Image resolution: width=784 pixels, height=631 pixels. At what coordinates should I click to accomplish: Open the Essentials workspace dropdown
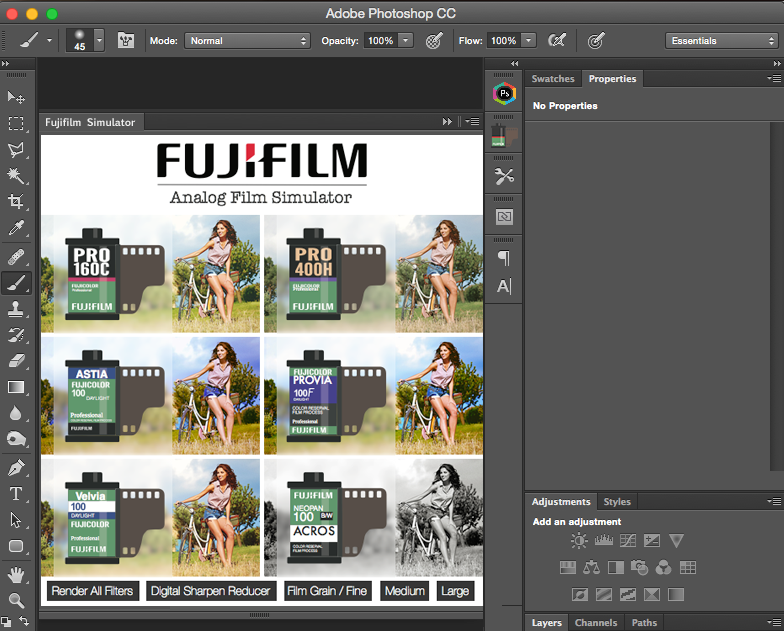[720, 41]
